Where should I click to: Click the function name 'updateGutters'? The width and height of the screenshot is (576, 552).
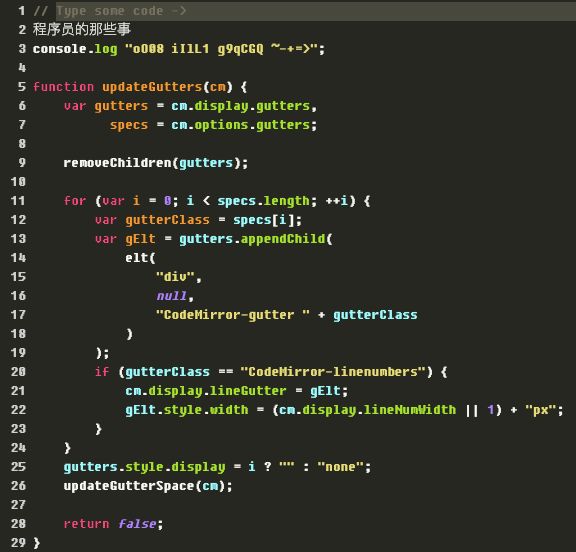(x=152, y=87)
